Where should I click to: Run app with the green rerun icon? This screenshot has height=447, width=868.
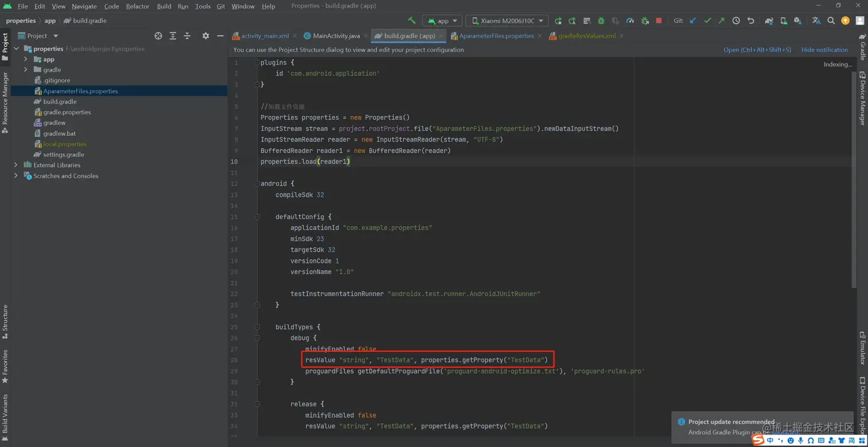558,21
